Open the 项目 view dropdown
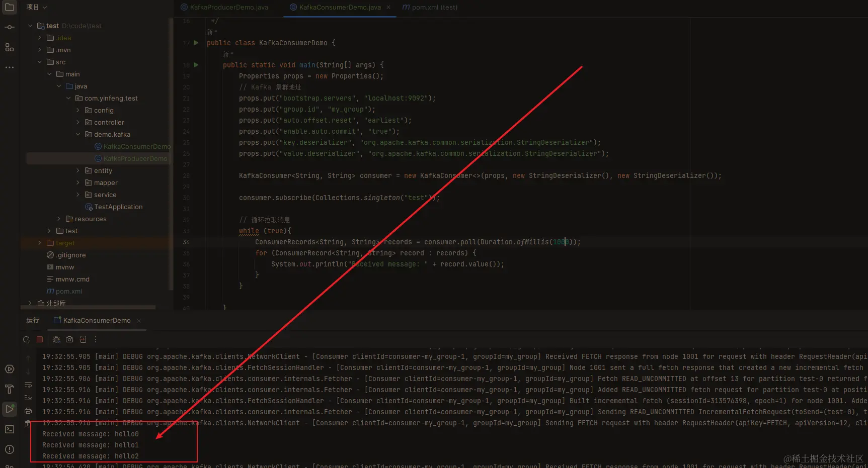The image size is (868, 468). [36, 7]
